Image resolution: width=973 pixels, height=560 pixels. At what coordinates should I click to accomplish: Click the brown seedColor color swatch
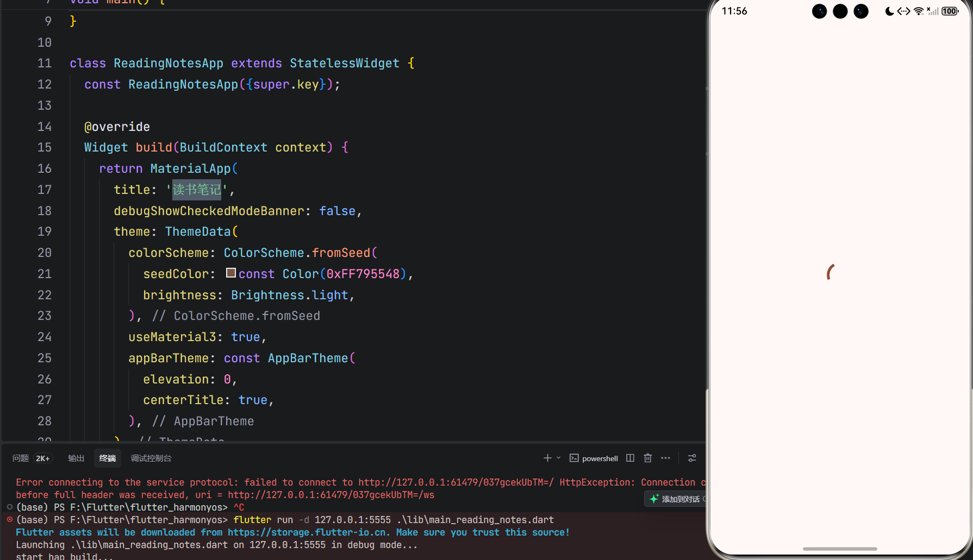pyautogui.click(x=231, y=273)
